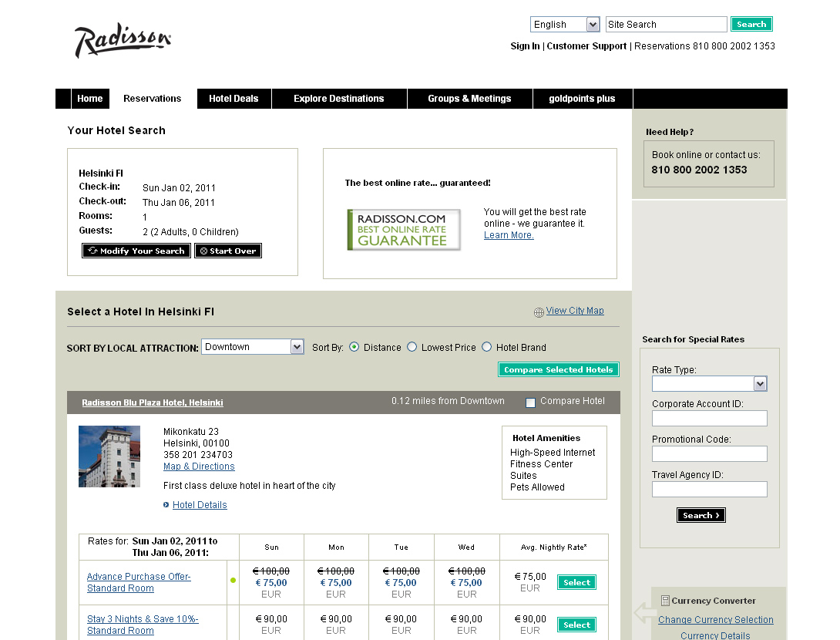Screen dimensions: 840x640
Task: Open the Reservations tab
Action: (152, 99)
